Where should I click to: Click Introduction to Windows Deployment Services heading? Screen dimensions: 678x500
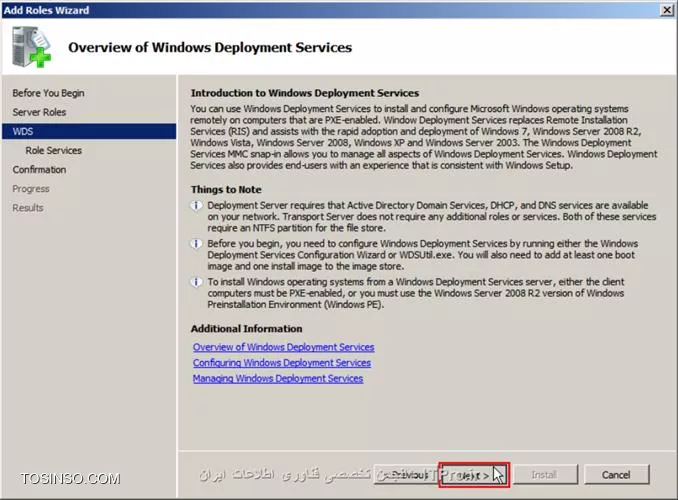click(x=305, y=93)
